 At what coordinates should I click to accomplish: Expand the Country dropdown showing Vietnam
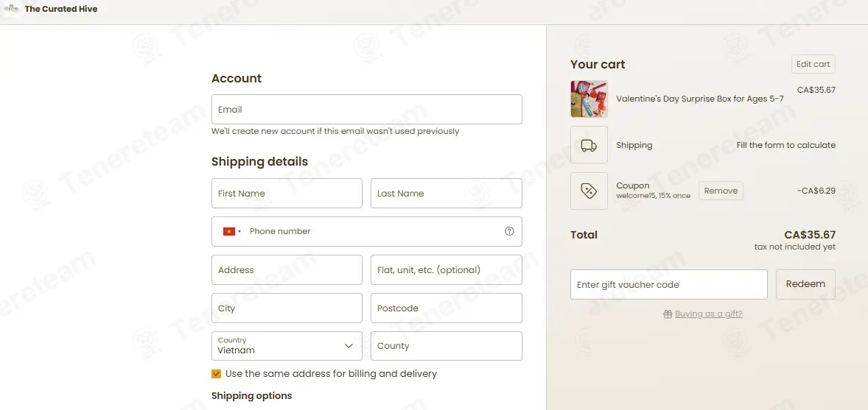click(287, 346)
